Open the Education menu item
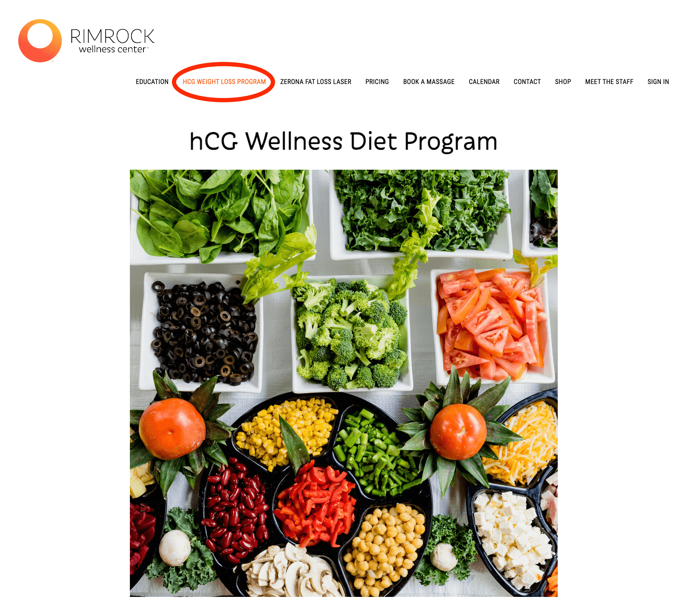 click(152, 82)
